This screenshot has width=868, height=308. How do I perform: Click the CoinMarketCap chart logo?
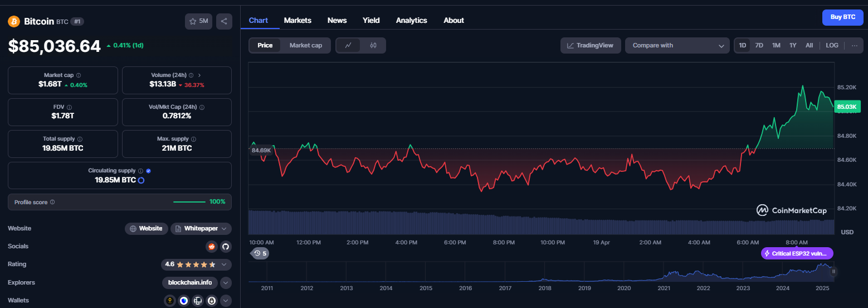tap(791, 210)
